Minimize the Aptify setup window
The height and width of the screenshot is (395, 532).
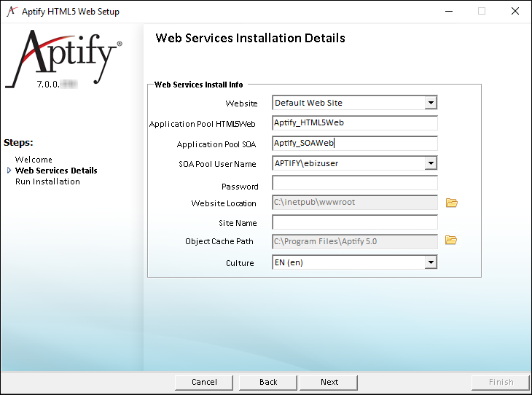[449, 11]
